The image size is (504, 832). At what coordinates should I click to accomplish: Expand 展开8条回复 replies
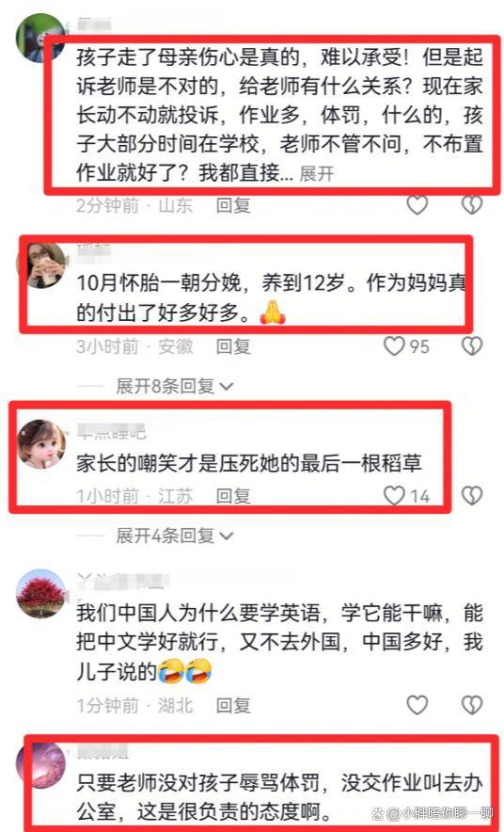[x=174, y=386]
